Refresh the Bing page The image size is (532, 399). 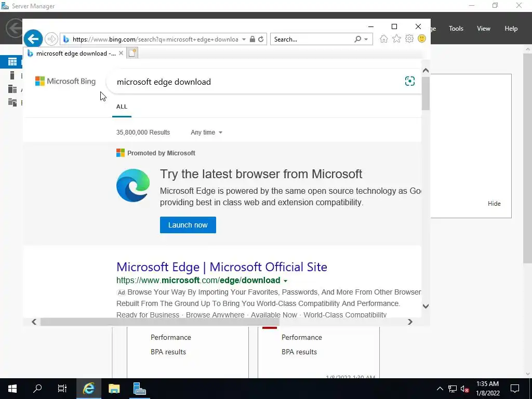tap(261, 39)
